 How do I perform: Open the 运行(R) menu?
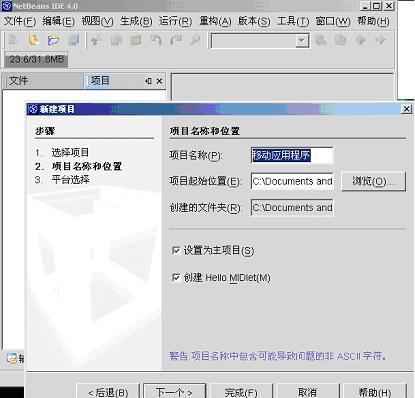click(x=175, y=21)
